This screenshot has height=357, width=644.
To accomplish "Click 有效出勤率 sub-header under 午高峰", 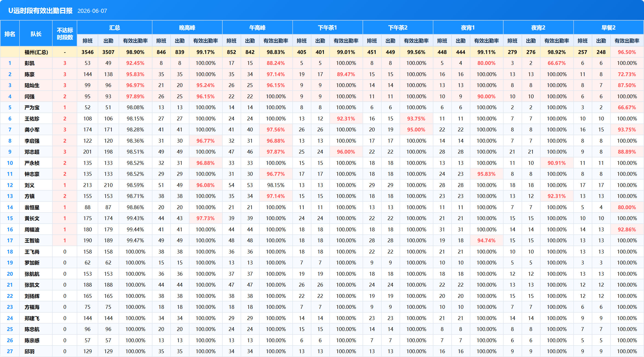I will 276,41.
